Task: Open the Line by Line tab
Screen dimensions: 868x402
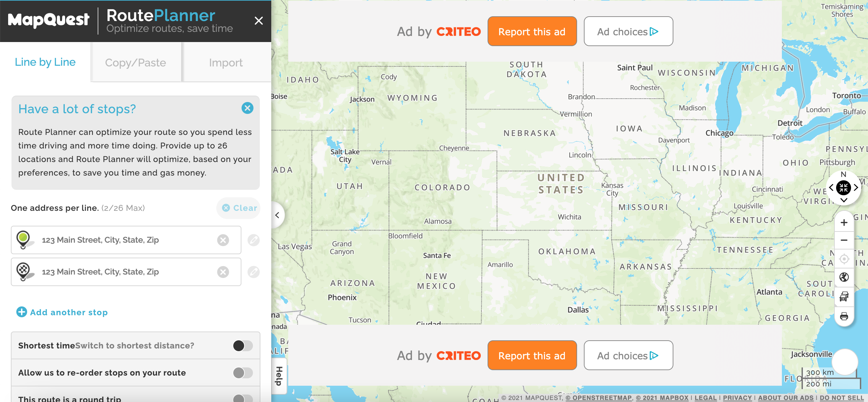Action: tap(45, 63)
